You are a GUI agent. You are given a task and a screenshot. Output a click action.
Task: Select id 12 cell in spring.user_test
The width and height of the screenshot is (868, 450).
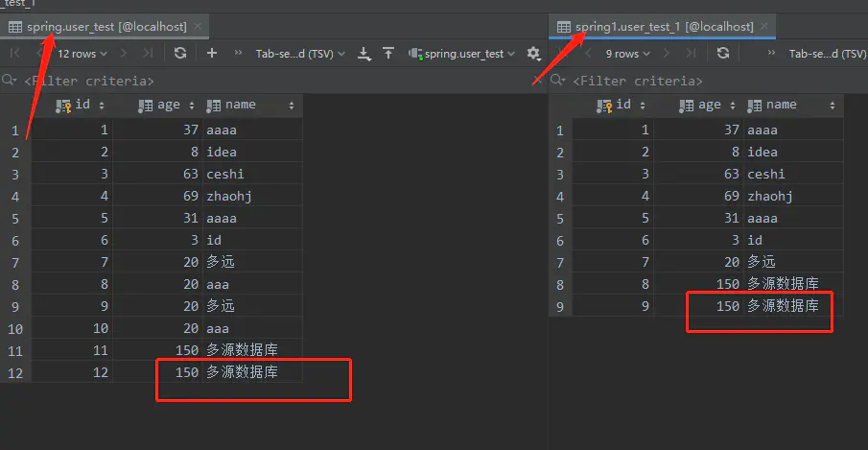pyautogui.click(x=73, y=372)
